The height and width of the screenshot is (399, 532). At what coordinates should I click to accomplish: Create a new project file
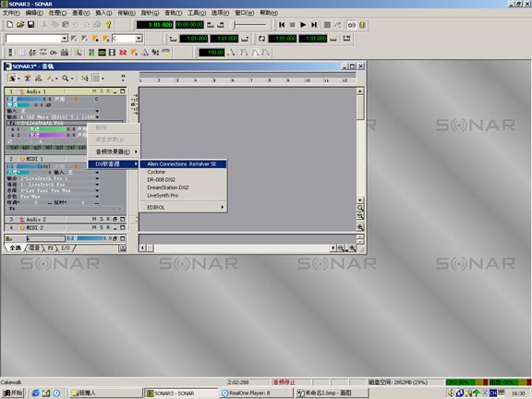coord(10,25)
